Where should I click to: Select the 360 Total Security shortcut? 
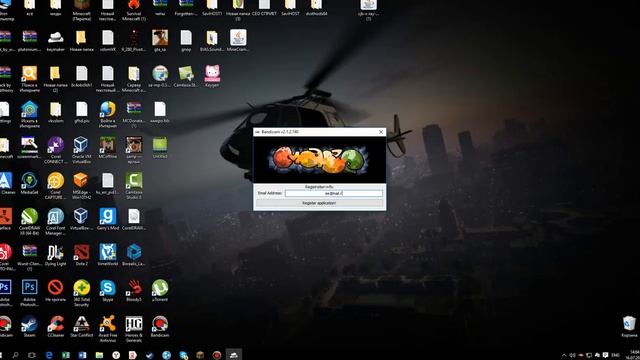click(82, 293)
